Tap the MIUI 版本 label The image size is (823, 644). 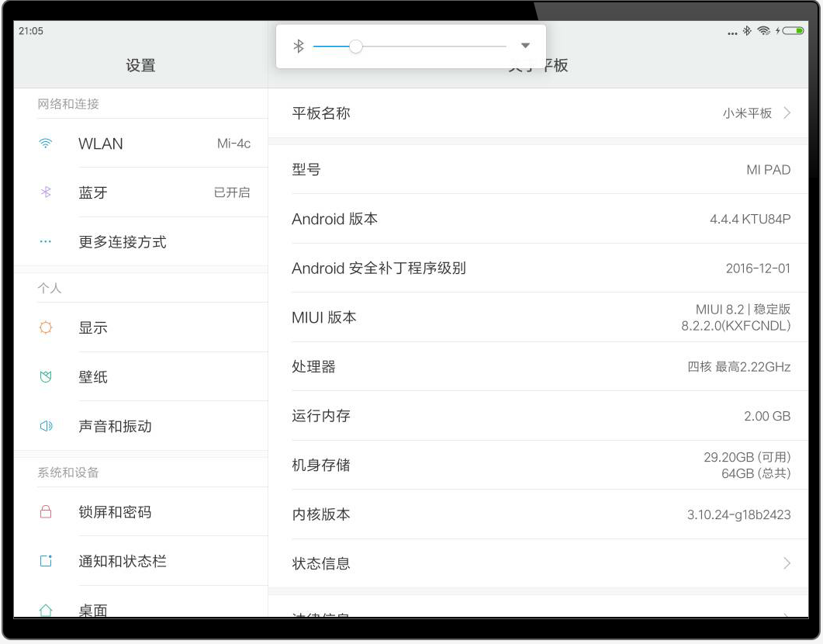pos(324,317)
